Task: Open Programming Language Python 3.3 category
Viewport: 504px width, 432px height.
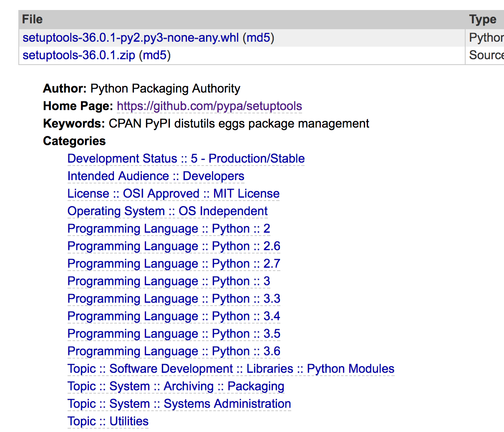Action: coord(174,299)
